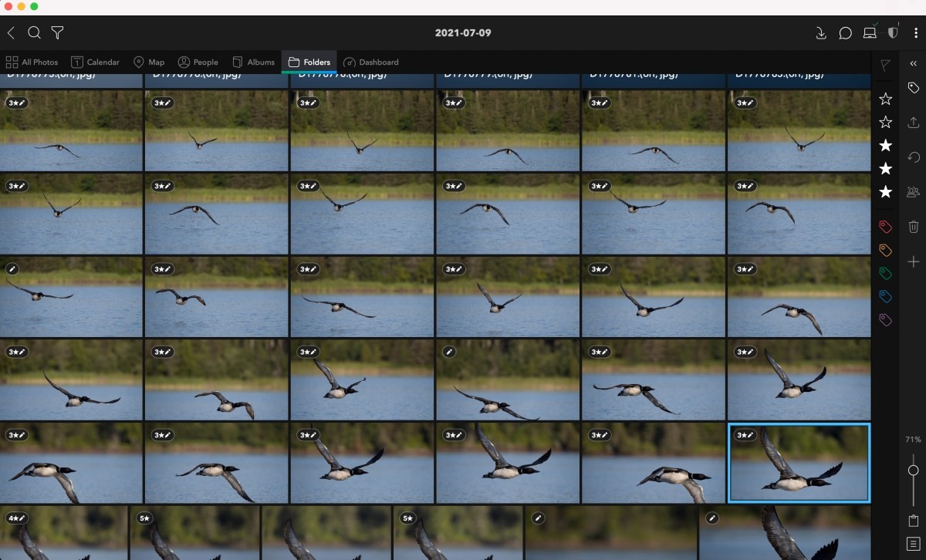926x560 pixels.
Task: Apply the red color label tag
Action: click(x=886, y=227)
